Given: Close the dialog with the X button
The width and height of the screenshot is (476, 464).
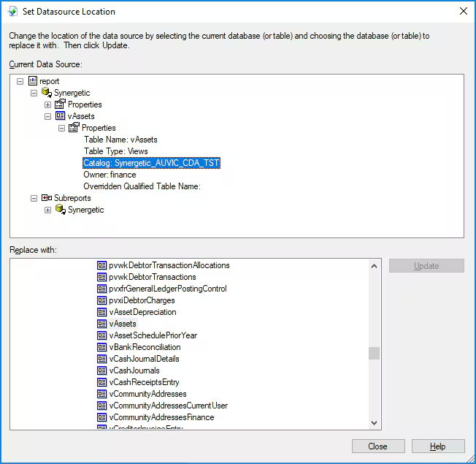Looking at the screenshot, I should (464, 11).
